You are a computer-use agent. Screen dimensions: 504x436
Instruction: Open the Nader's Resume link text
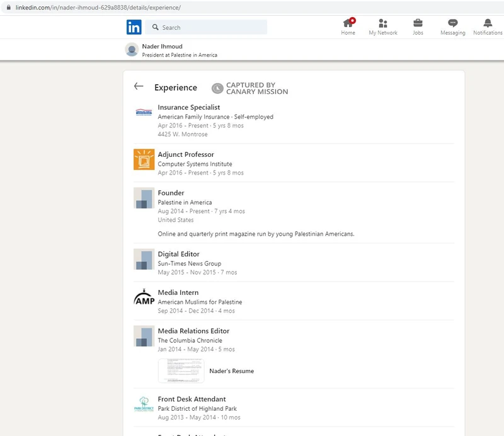231,371
